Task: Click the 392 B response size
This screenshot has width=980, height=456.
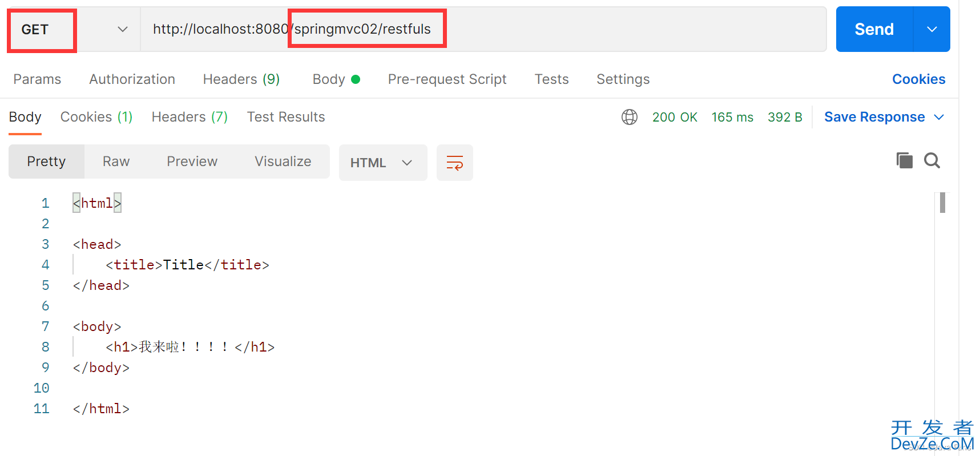Action: (785, 117)
